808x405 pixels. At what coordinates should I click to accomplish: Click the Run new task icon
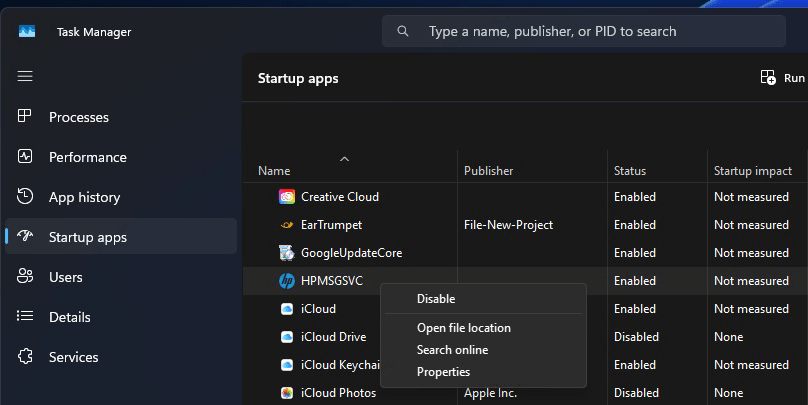tap(768, 77)
